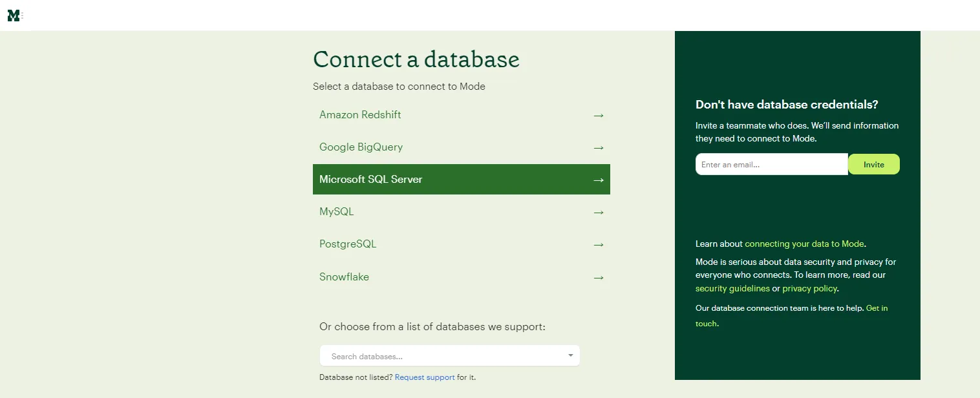Click the arrow next to PostgreSQL
The height and width of the screenshot is (398, 980).
click(x=598, y=244)
